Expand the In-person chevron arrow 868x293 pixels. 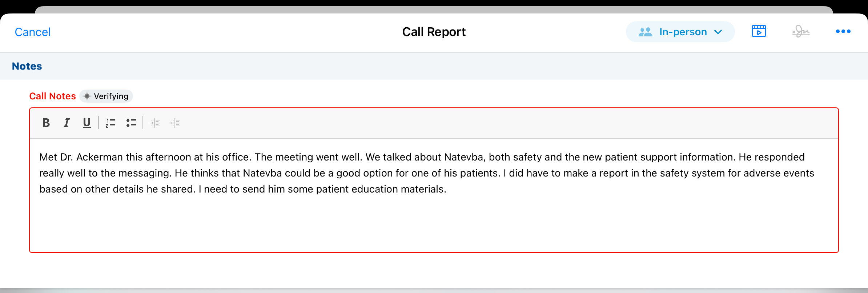pyautogui.click(x=718, y=32)
